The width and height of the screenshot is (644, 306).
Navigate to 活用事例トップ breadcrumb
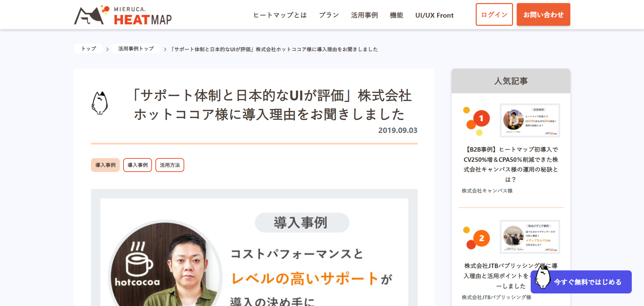click(x=136, y=49)
